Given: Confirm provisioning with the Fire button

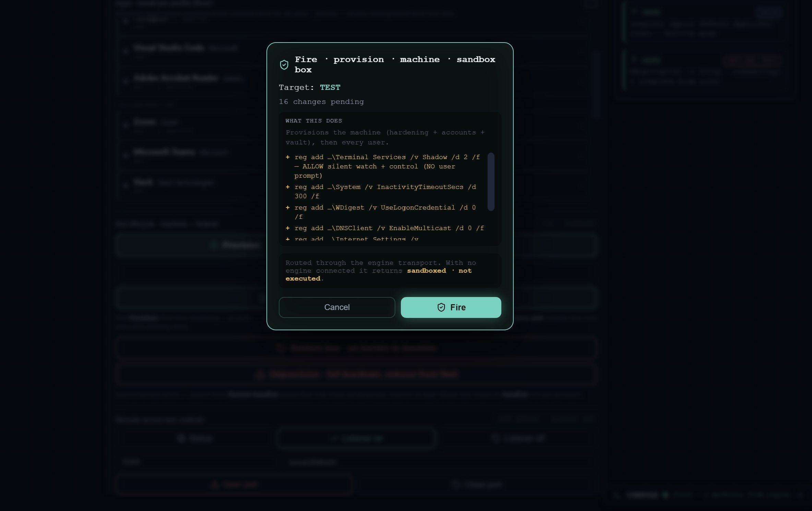Looking at the screenshot, I should pyautogui.click(x=451, y=307).
